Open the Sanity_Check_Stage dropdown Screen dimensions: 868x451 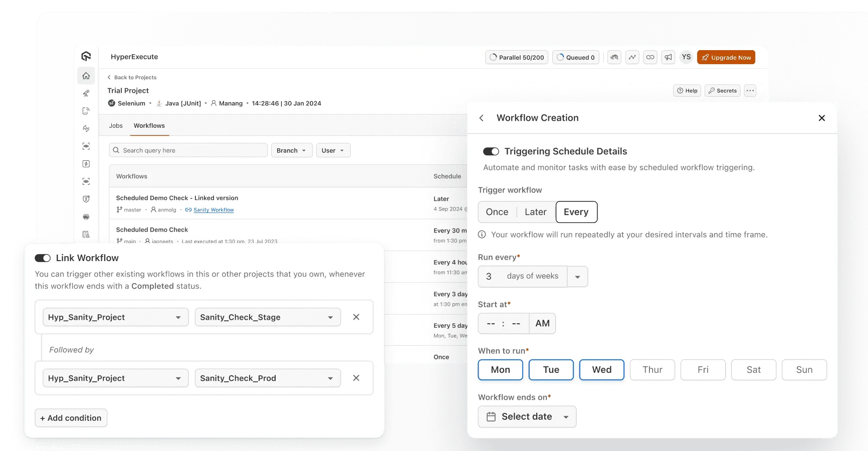tap(268, 317)
